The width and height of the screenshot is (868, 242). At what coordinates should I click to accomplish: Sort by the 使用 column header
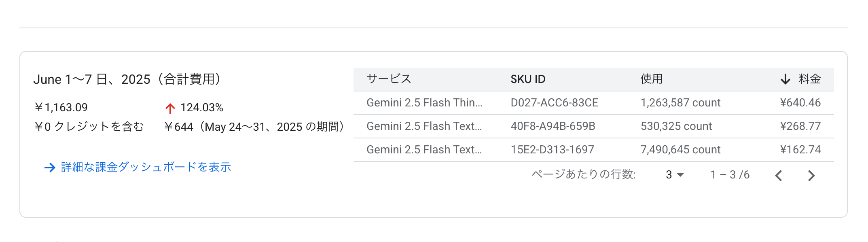click(651, 79)
